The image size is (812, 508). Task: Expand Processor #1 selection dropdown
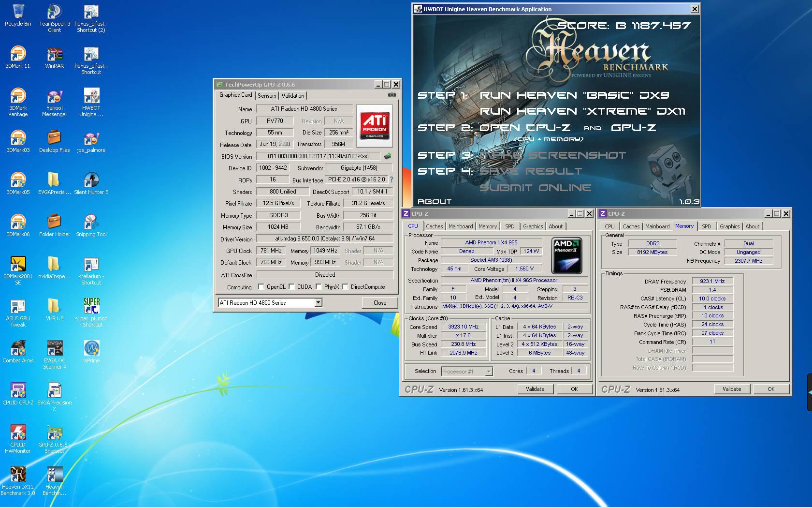tap(489, 372)
